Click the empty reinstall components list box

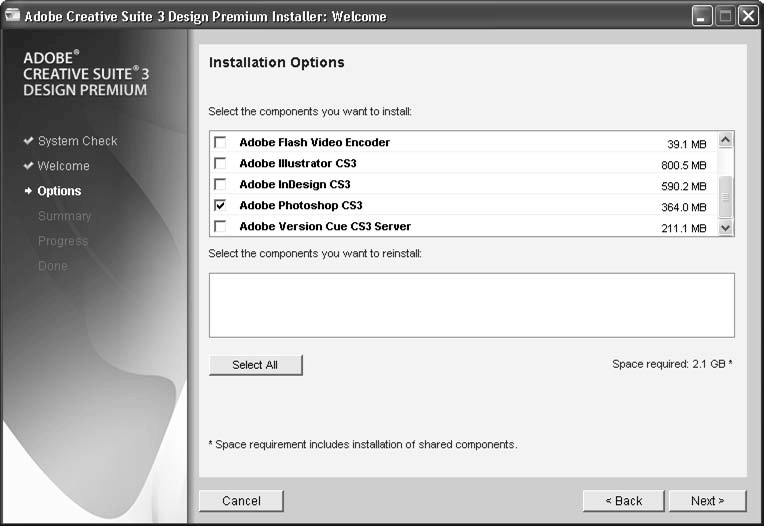pyautogui.click(x=471, y=305)
